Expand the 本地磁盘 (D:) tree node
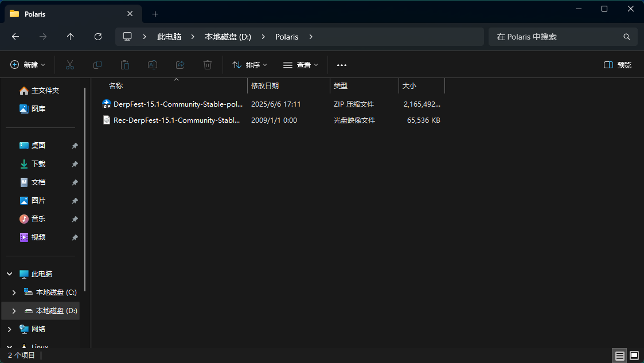 tap(14, 311)
